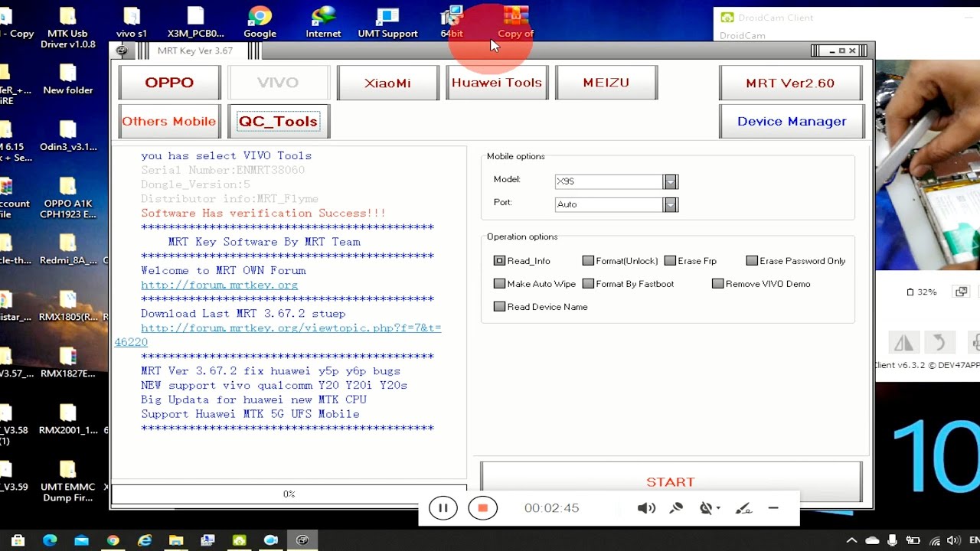The image size is (980, 551).
Task: Enable the Read Device Name checkbox
Action: [x=499, y=307]
